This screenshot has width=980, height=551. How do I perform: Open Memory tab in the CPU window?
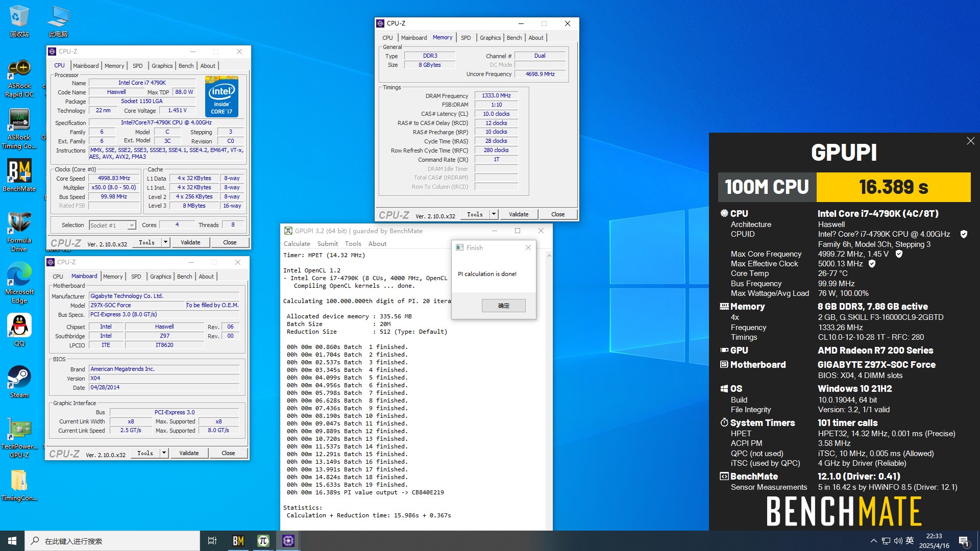pyautogui.click(x=114, y=66)
